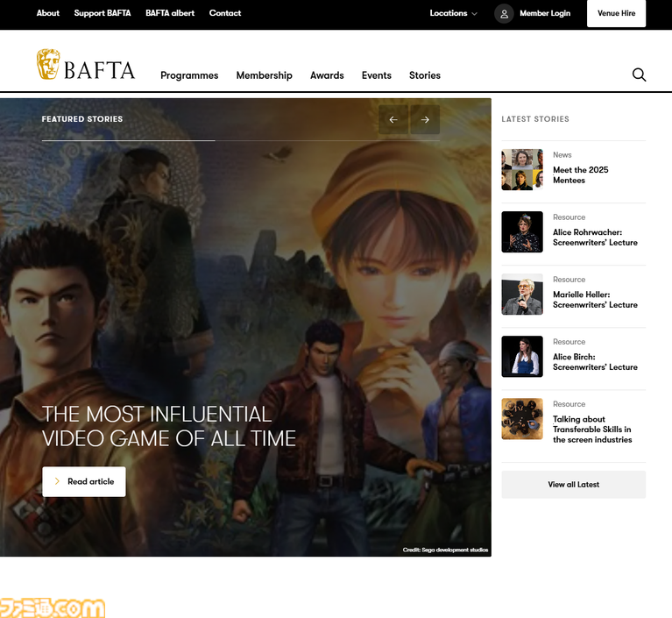Click the Read article chevron icon
Screen dimensions: 672x618
tap(57, 481)
